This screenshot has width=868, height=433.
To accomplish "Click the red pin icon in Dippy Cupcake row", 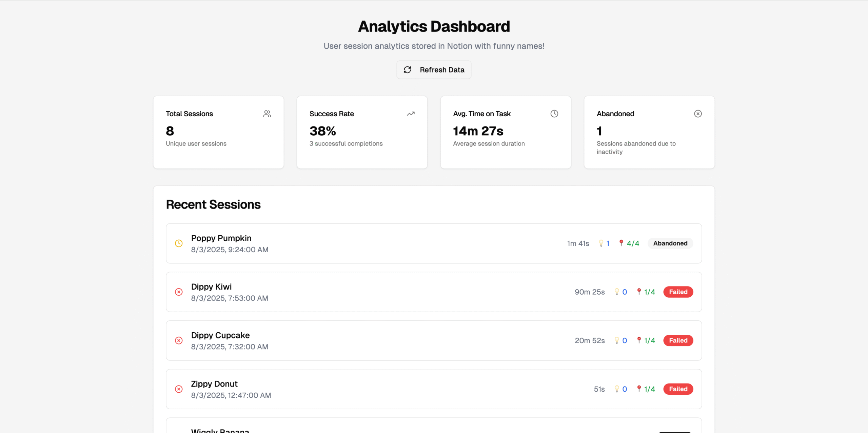I will coord(639,340).
